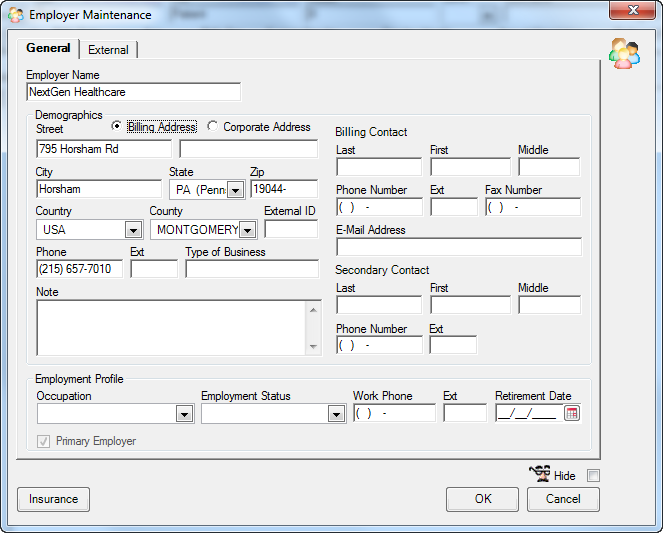Image resolution: width=663 pixels, height=533 pixels.
Task: Click the Secondary Contact Ext field
Action: (453, 345)
